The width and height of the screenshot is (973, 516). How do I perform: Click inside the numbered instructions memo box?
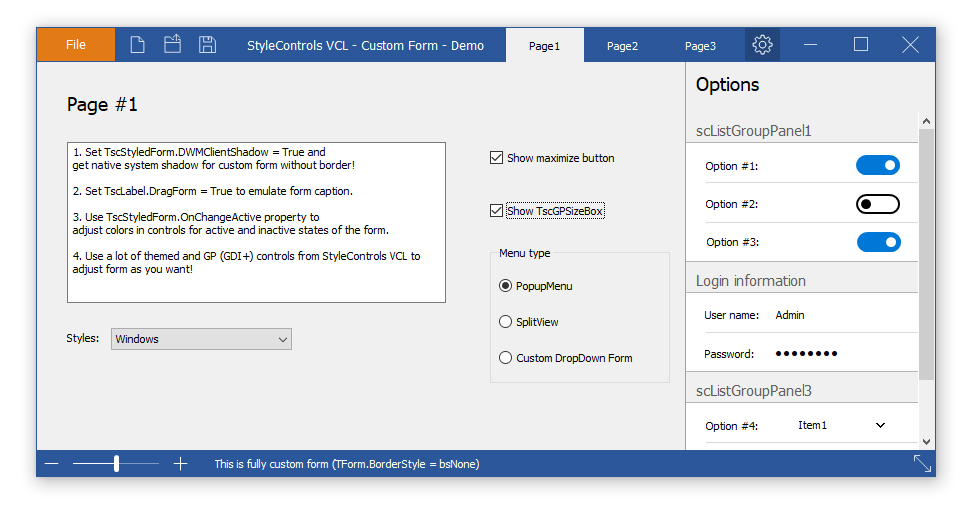point(256,223)
